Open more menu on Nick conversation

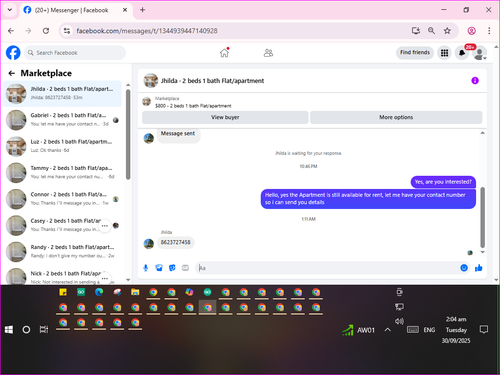(x=105, y=278)
